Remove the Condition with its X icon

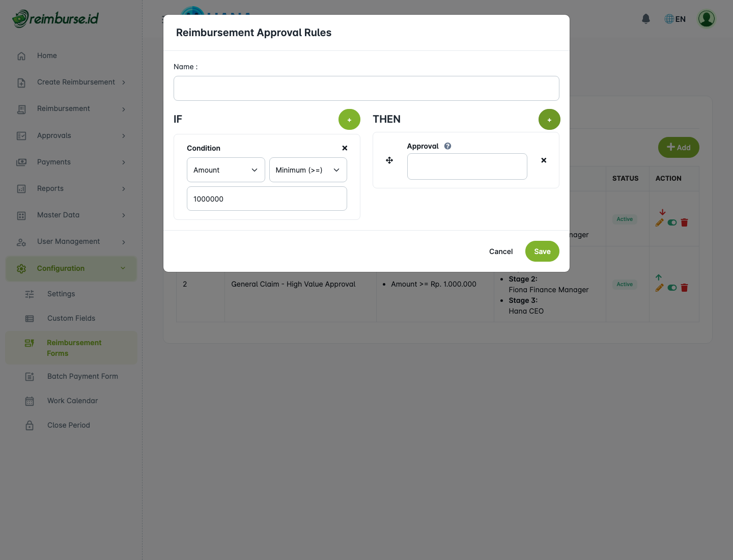click(345, 148)
